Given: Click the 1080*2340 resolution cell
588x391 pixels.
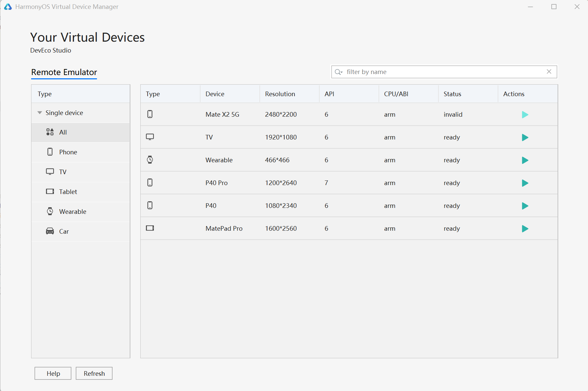Looking at the screenshot, I should click(x=281, y=206).
